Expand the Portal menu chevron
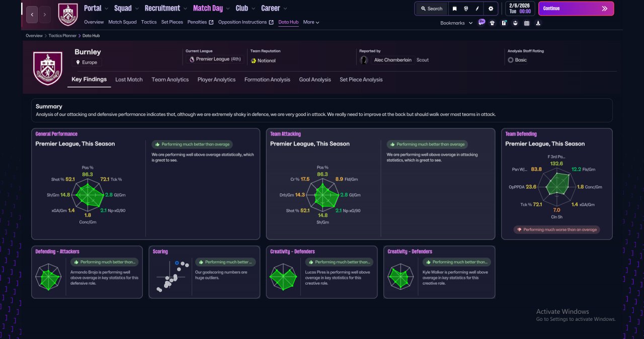The width and height of the screenshot is (644, 339). click(x=107, y=9)
